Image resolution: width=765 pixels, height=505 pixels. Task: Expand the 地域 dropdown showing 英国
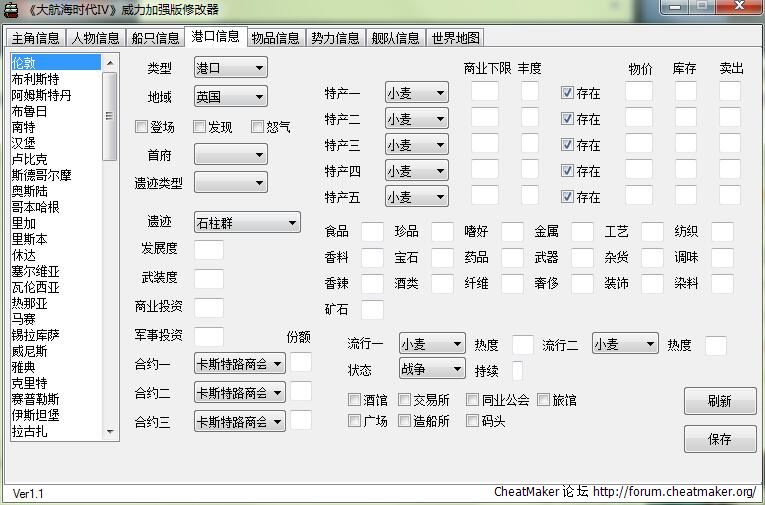click(230, 97)
